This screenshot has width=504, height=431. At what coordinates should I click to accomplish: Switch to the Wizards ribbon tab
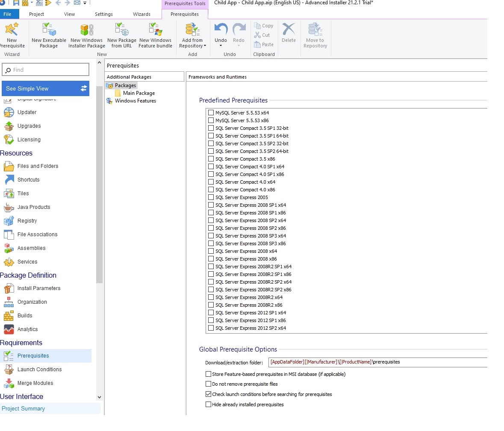(141, 14)
